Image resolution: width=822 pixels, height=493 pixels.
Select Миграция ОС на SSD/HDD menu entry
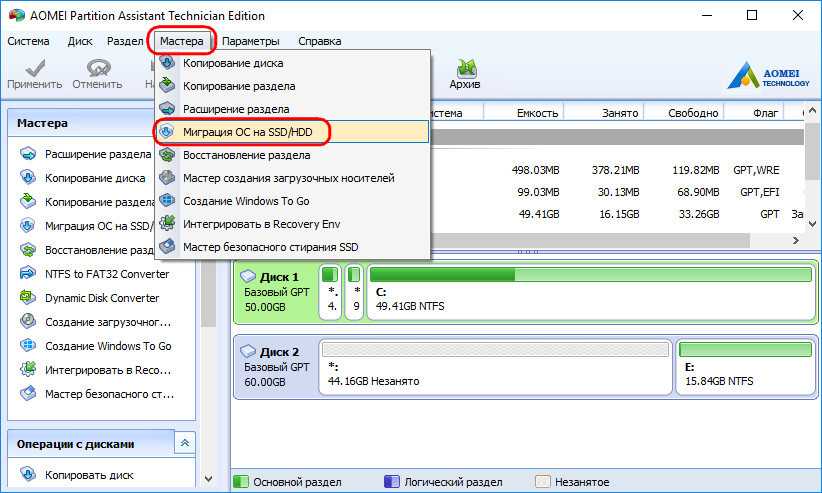(255, 131)
